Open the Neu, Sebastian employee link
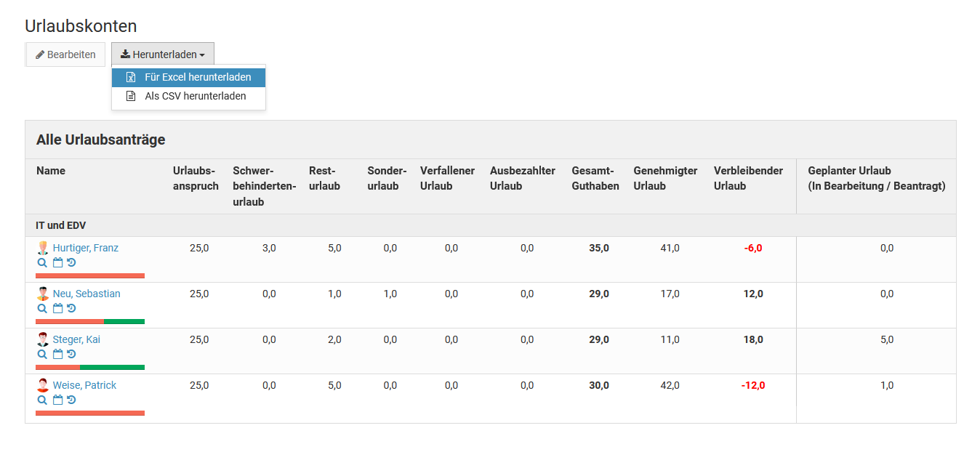 point(87,294)
